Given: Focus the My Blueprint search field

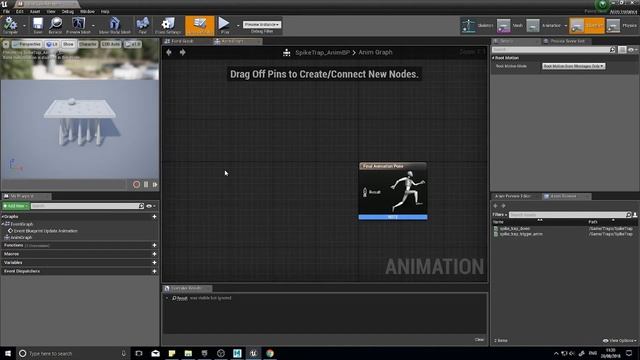Looking at the screenshot, I should [85, 206].
